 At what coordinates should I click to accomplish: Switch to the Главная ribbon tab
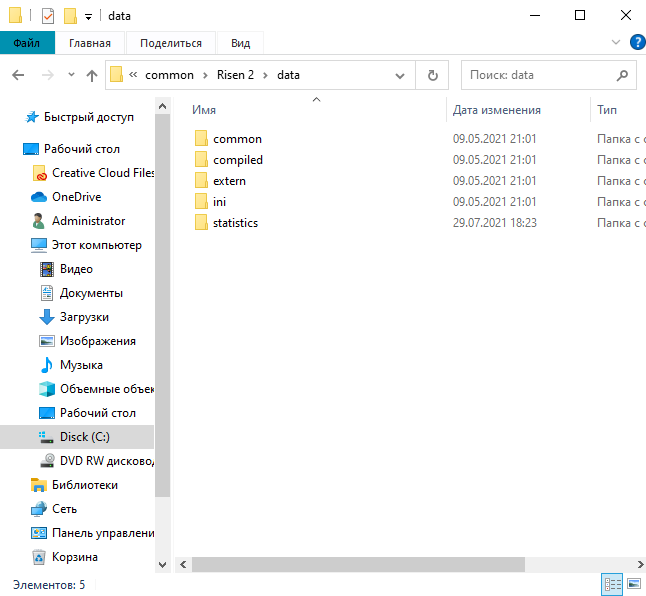(90, 43)
